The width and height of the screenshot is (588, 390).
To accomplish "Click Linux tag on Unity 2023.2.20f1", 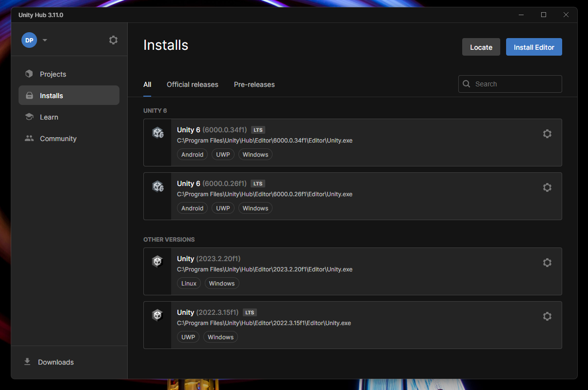I will (189, 284).
